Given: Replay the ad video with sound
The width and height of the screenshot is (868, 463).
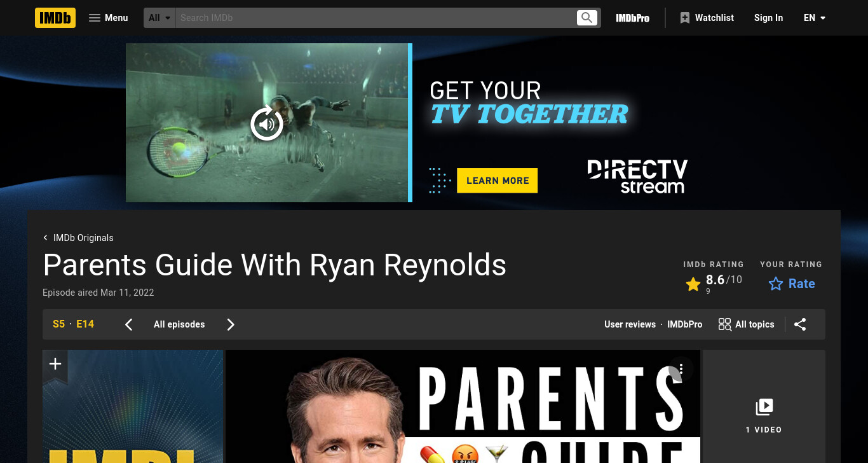Looking at the screenshot, I should pos(267,123).
